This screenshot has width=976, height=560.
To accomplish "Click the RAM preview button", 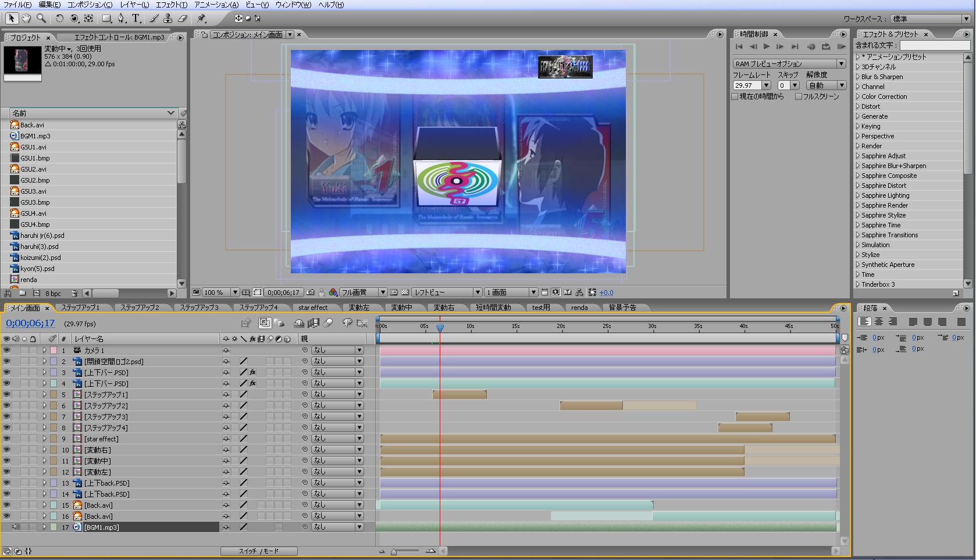I will pos(841,47).
